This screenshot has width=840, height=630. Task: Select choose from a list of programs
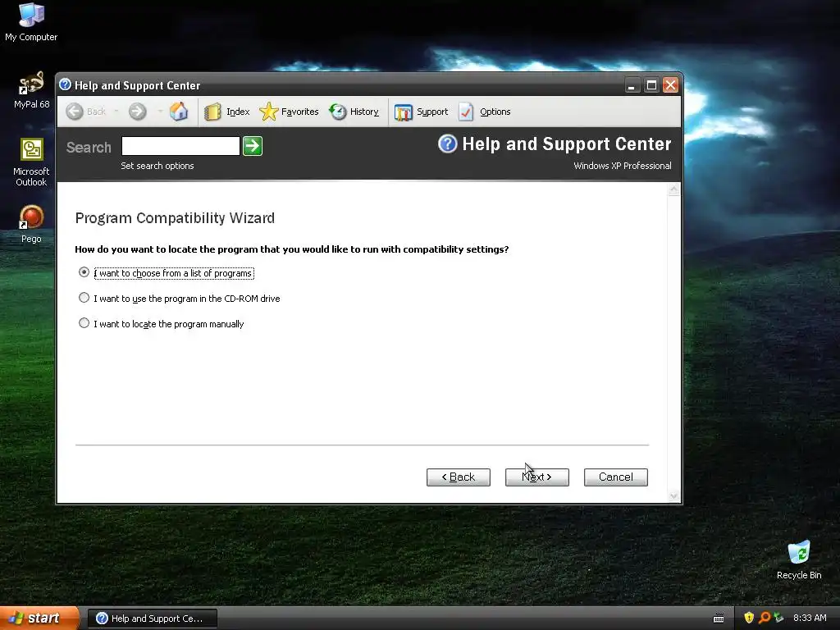(84, 272)
